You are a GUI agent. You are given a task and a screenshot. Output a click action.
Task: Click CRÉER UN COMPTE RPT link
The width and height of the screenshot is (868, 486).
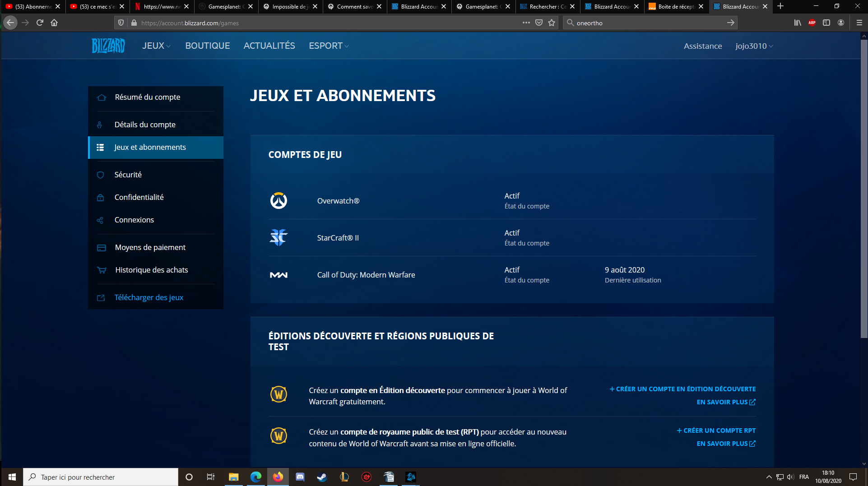[x=716, y=430]
